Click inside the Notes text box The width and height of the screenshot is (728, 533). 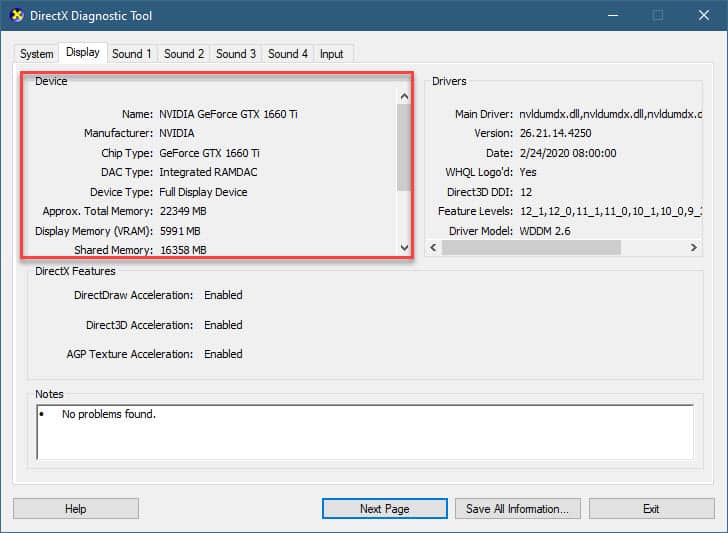coord(365,432)
